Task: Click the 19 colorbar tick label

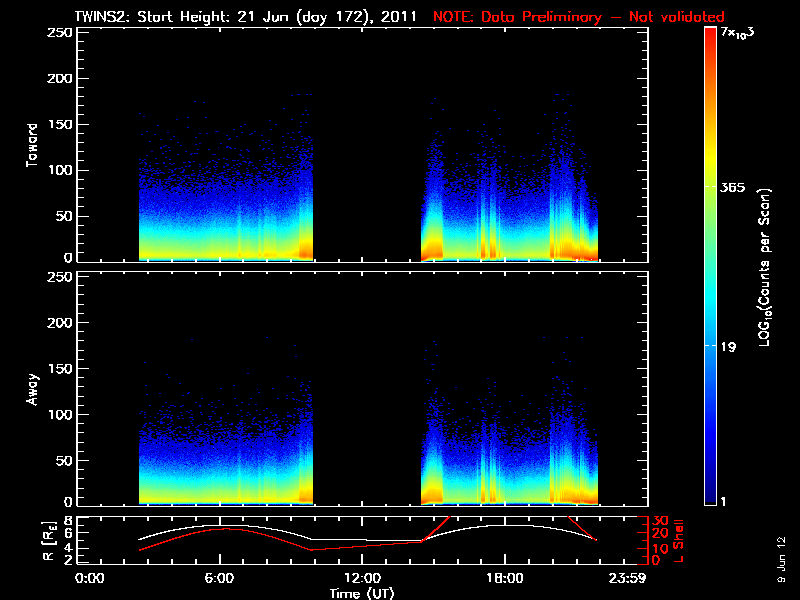Action: pyautogui.click(x=729, y=347)
